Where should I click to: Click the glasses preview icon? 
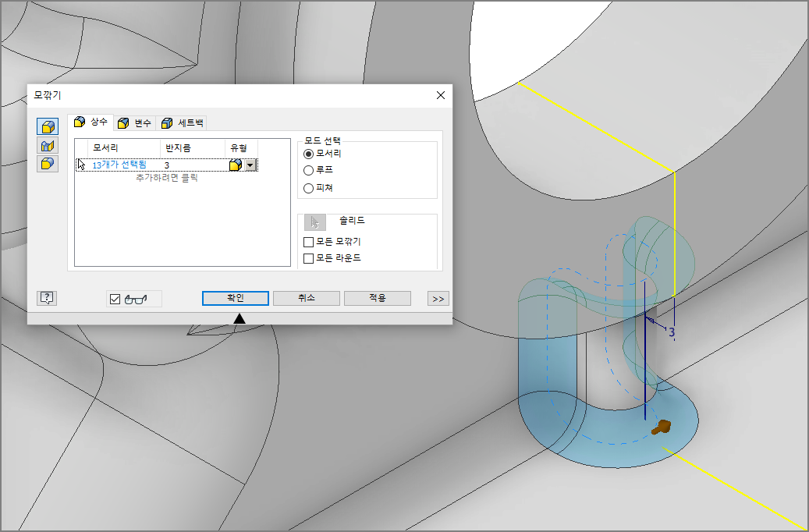[136, 299]
